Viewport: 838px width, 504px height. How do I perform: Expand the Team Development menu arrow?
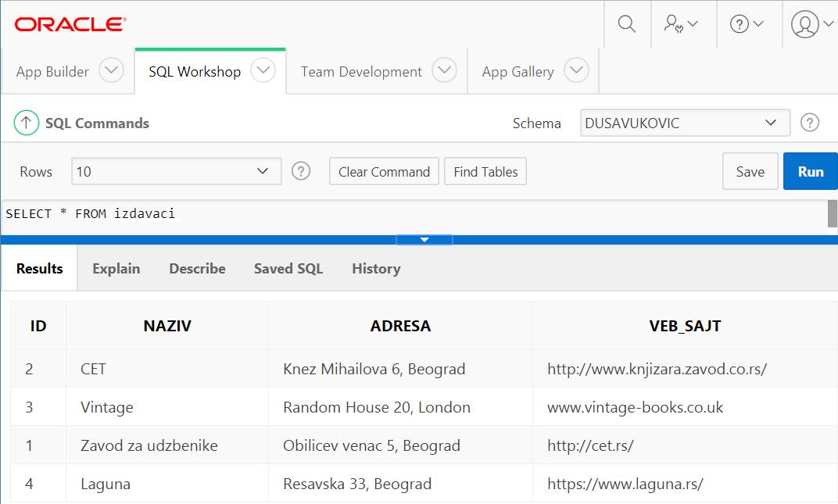coord(444,71)
